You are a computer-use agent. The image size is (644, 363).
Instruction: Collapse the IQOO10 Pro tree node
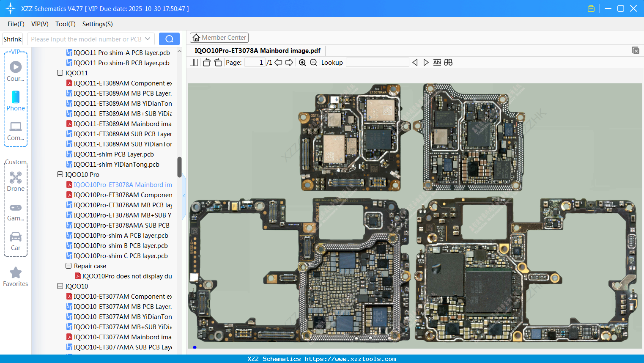pyautogui.click(x=60, y=174)
